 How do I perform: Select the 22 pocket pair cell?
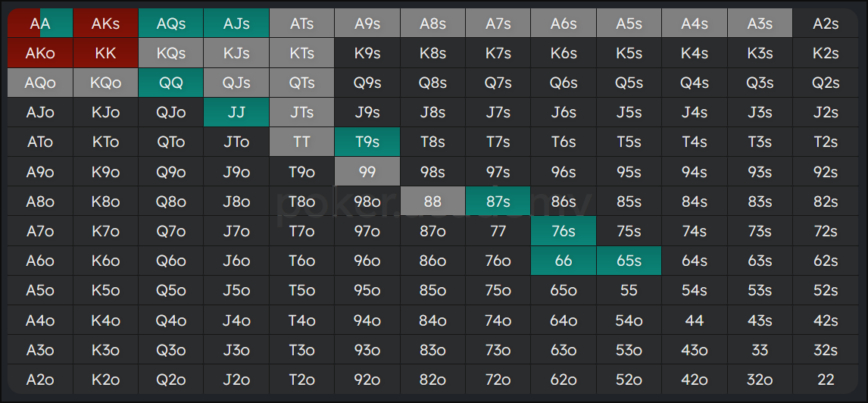click(826, 380)
